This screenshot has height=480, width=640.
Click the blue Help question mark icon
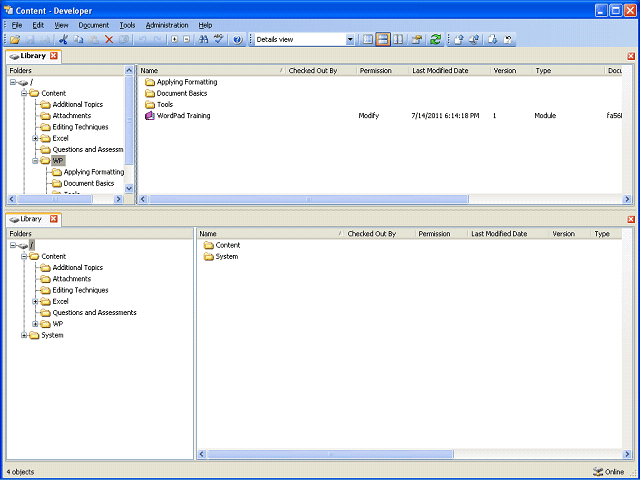[238, 40]
